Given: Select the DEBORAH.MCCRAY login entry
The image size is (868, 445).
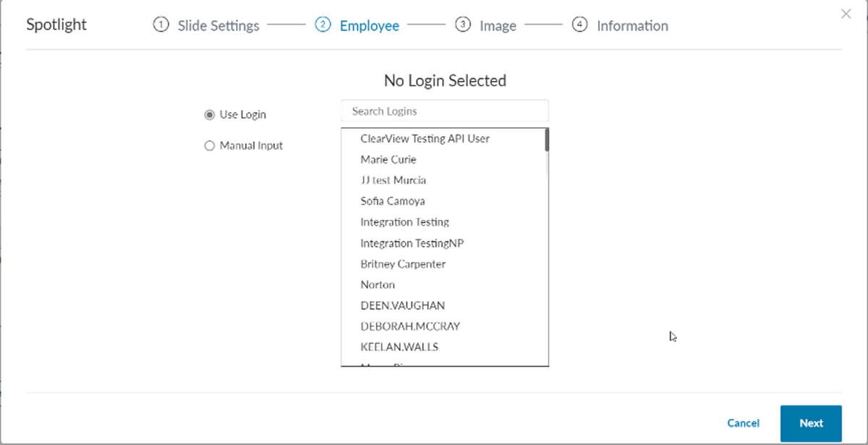Looking at the screenshot, I should click(x=409, y=326).
